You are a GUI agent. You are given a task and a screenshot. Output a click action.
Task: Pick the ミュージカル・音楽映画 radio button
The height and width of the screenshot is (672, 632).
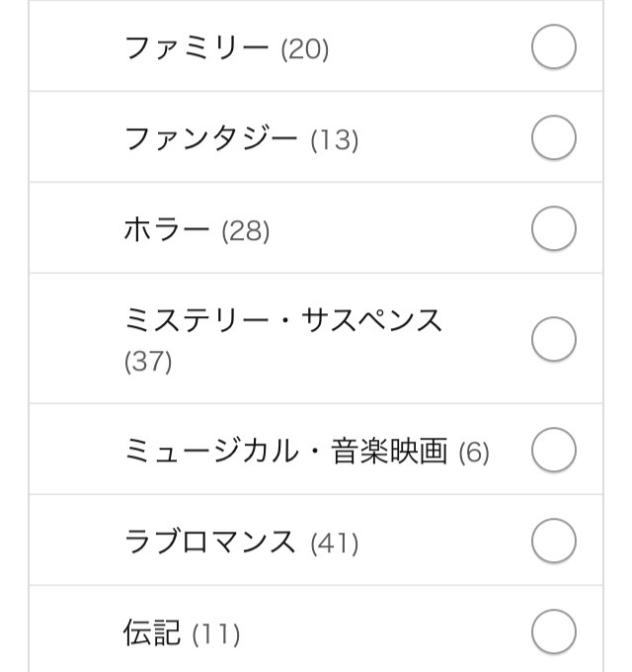coord(553,449)
